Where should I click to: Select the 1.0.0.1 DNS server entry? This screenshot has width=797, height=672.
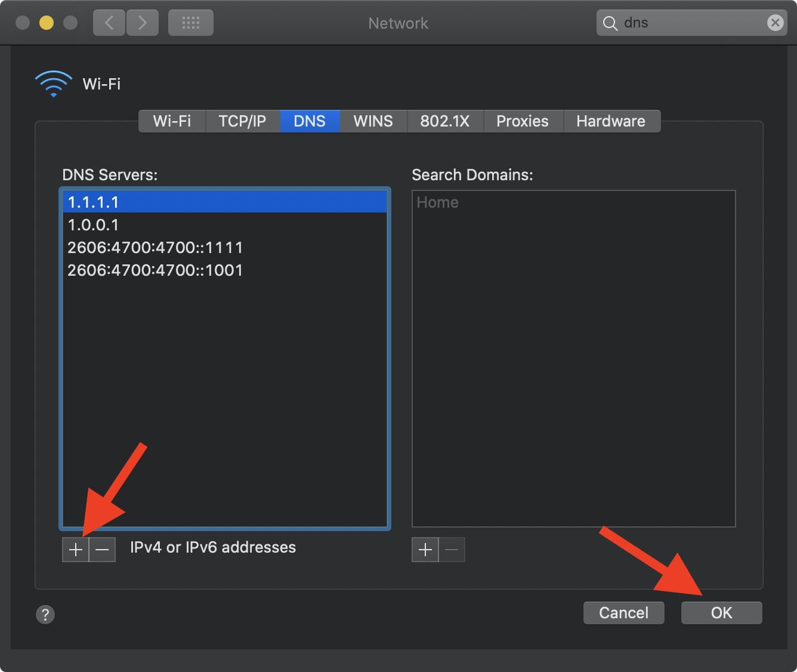point(93,225)
